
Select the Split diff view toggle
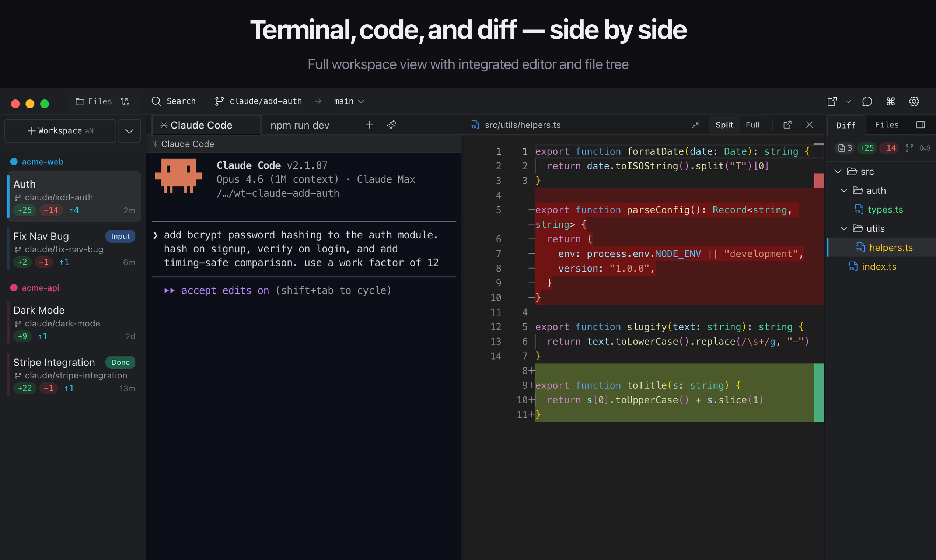tap(724, 125)
